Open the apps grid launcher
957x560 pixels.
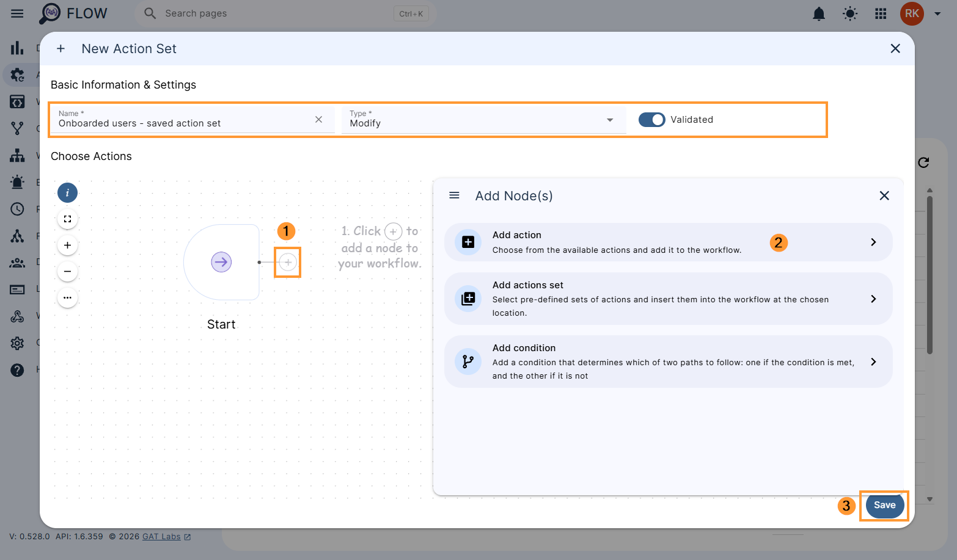click(881, 13)
